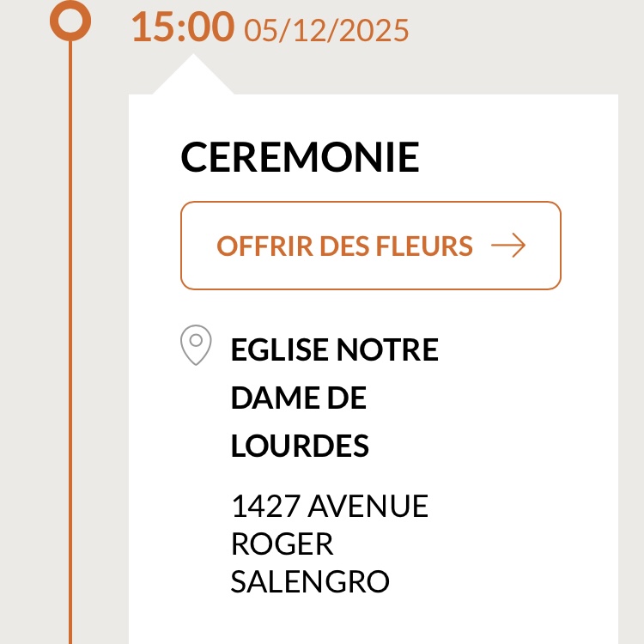Click the vertical orange timeline line
Viewport: 644px width, 644px height.
pyautogui.click(x=70, y=343)
